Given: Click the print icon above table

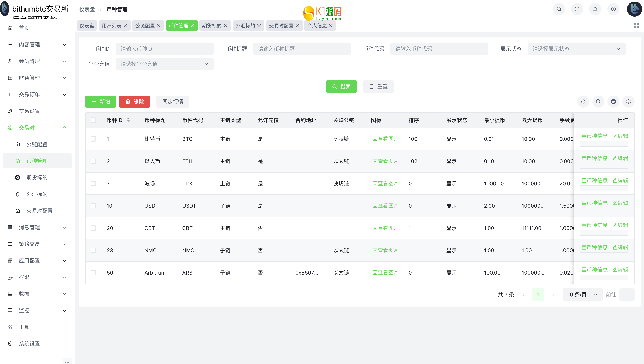Looking at the screenshot, I should 613,102.
